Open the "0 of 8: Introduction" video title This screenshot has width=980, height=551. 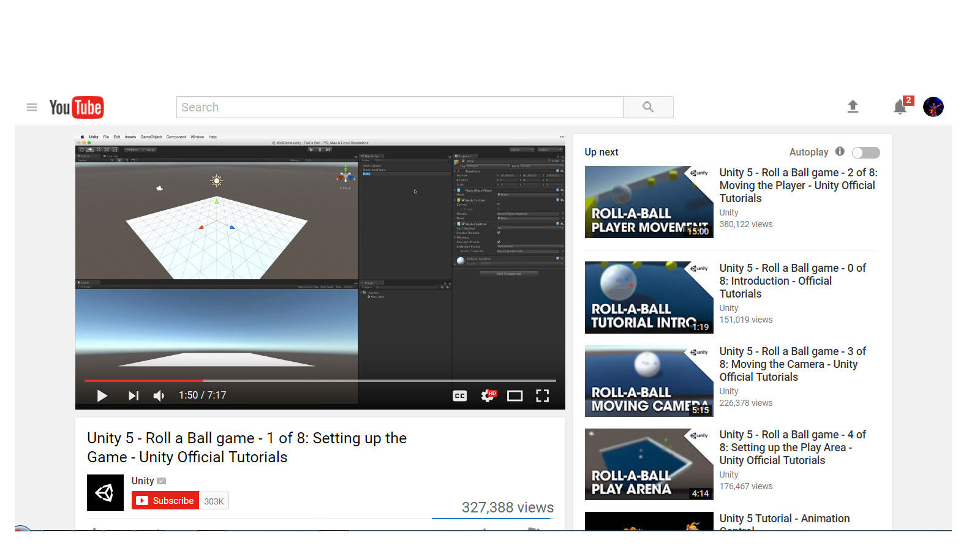pyautogui.click(x=793, y=281)
